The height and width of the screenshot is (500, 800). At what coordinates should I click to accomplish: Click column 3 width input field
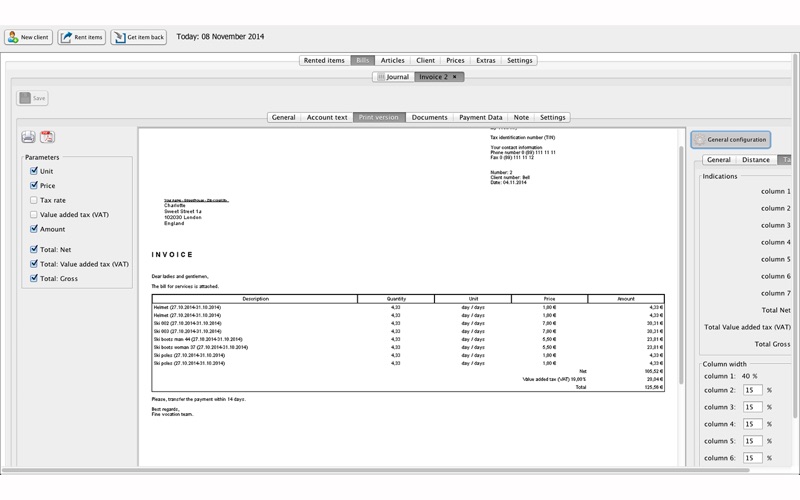point(753,407)
